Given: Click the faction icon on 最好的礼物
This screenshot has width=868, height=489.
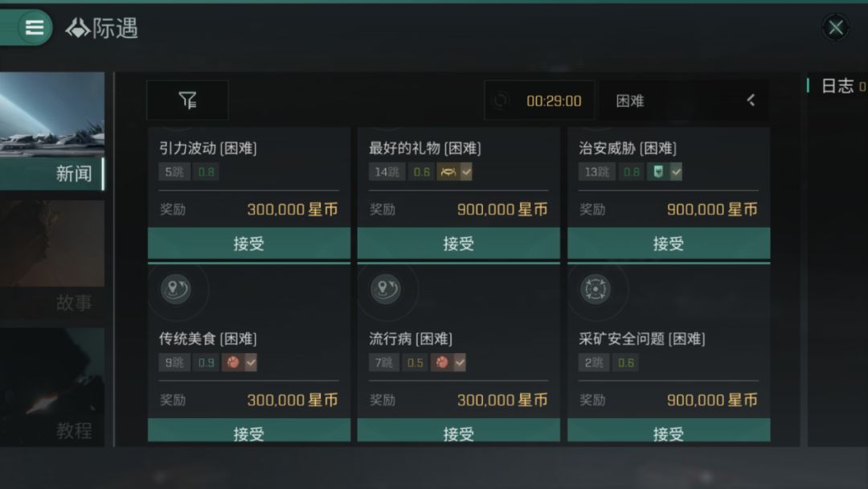Looking at the screenshot, I should click(447, 171).
